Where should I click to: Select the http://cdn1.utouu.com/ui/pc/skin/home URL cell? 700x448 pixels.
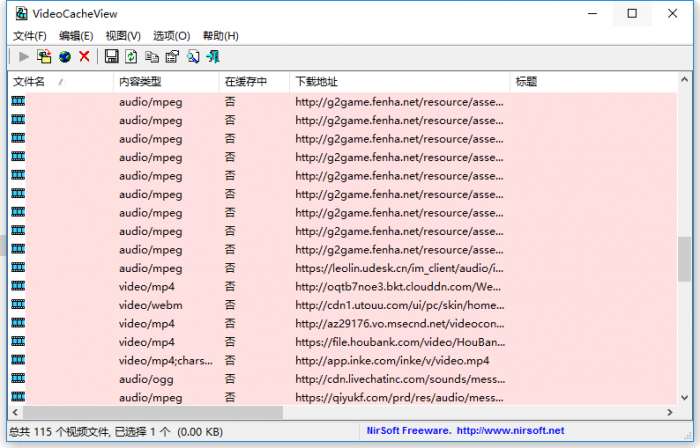pyautogui.click(x=400, y=305)
